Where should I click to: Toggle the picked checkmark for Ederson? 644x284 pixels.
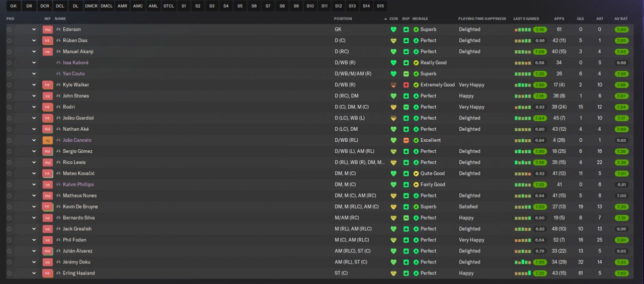(x=9, y=30)
